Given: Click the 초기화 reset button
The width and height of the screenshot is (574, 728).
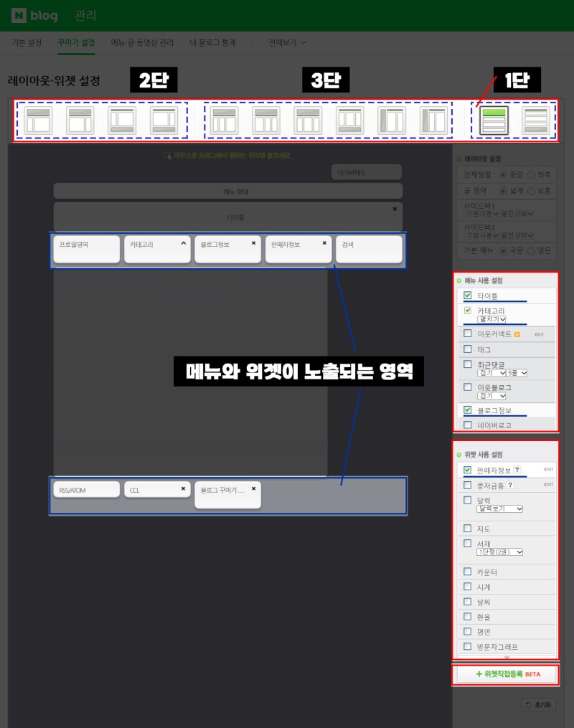Looking at the screenshot, I should click(540, 705).
